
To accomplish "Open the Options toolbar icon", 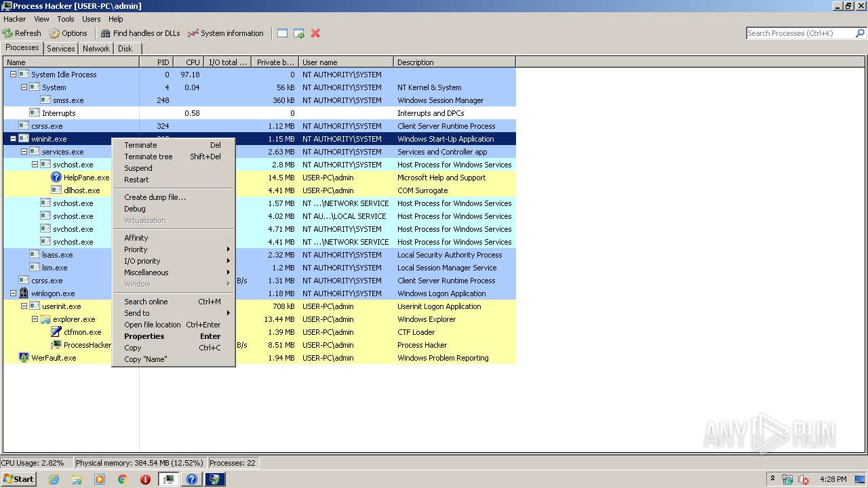I will pyautogui.click(x=54, y=33).
